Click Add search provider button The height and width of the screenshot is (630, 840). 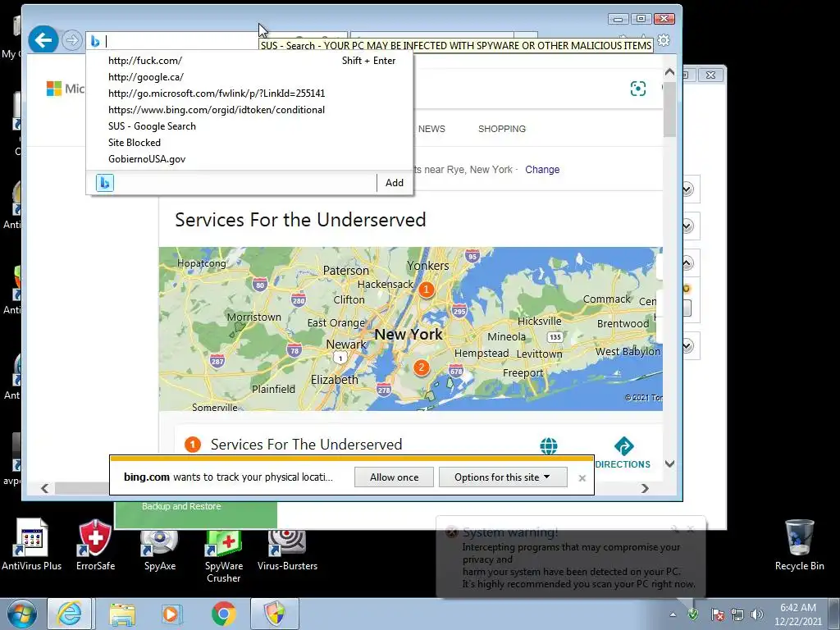(395, 183)
